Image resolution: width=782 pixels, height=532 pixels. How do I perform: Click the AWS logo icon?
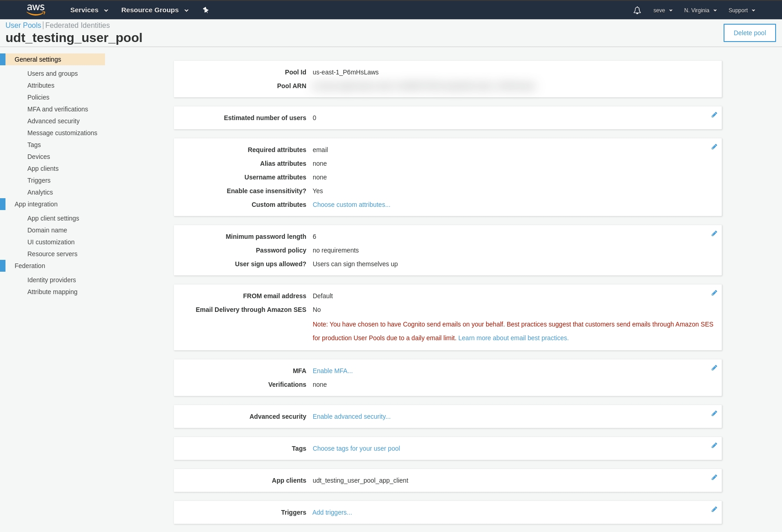click(36, 10)
